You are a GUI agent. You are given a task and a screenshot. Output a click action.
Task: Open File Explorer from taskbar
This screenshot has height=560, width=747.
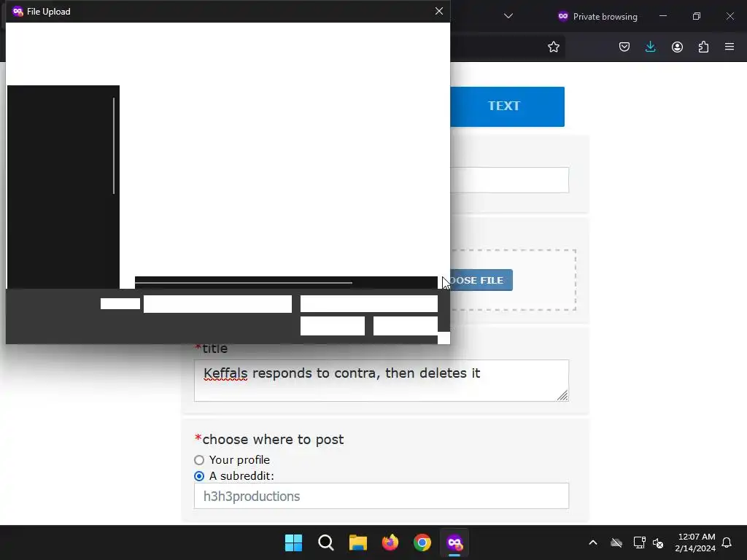[357, 542]
